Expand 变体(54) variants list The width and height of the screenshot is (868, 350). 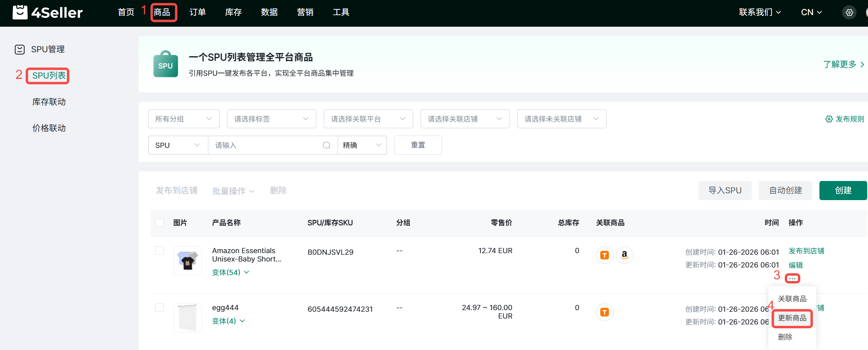231,272
